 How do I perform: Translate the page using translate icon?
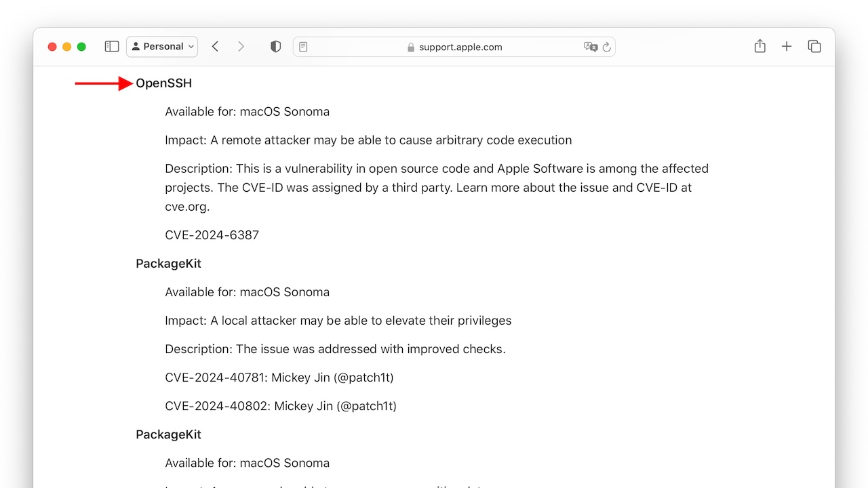pyautogui.click(x=591, y=47)
